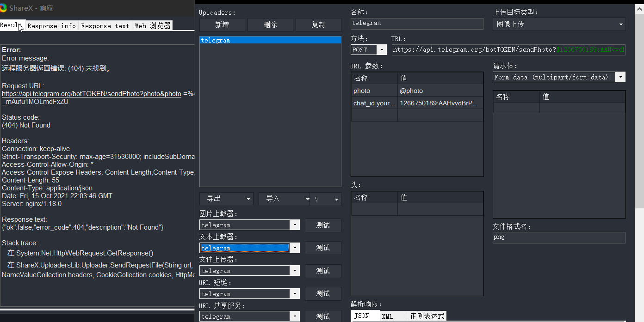Screen dimensions: 644x322
Task: Open the POST method dropdown
Action: pyautogui.click(x=382, y=49)
